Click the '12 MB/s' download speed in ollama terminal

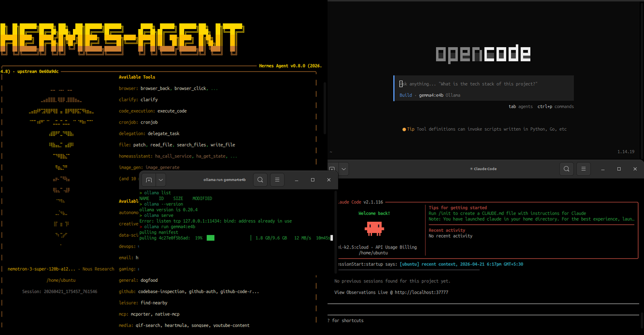(303, 237)
